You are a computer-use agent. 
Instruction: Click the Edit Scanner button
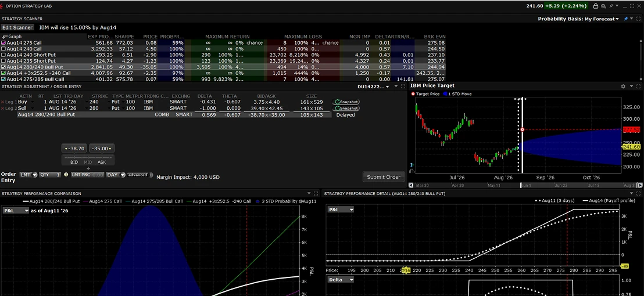pyautogui.click(x=17, y=27)
